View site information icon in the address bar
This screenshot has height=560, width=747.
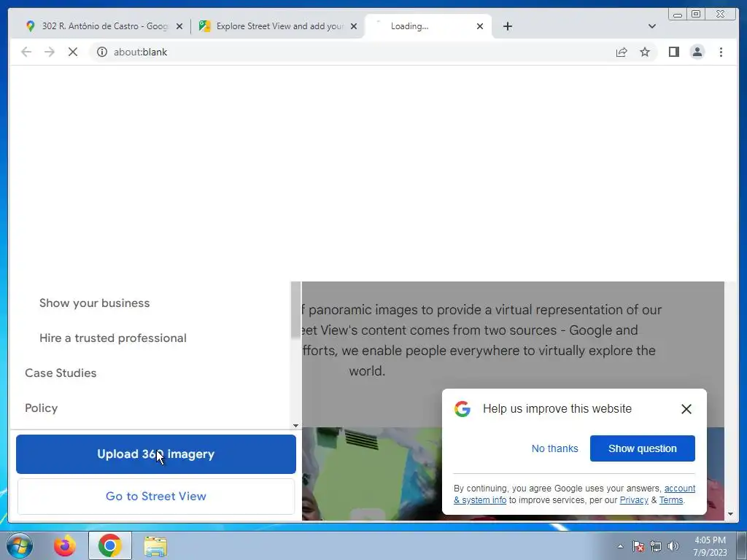102,52
